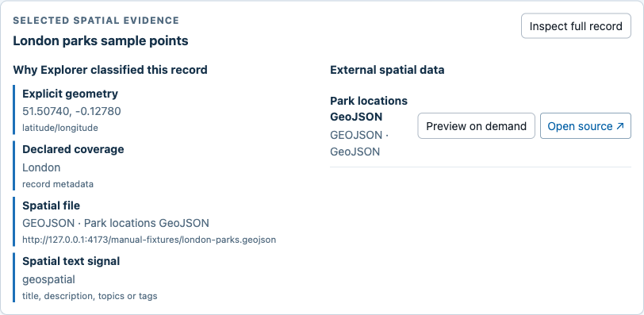644x315 pixels.
Task: Click the GEOJSON · GeoJSON format label
Action: click(x=359, y=144)
